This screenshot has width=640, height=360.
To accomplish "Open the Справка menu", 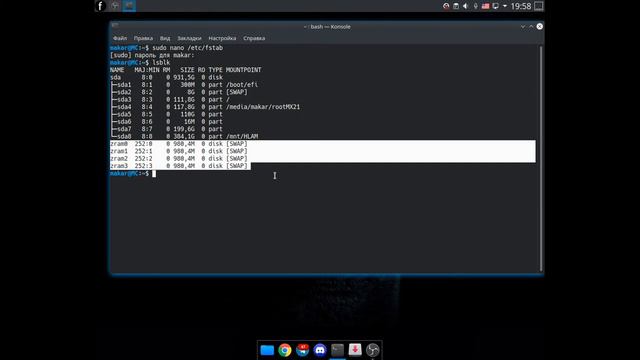I will pos(254,38).
